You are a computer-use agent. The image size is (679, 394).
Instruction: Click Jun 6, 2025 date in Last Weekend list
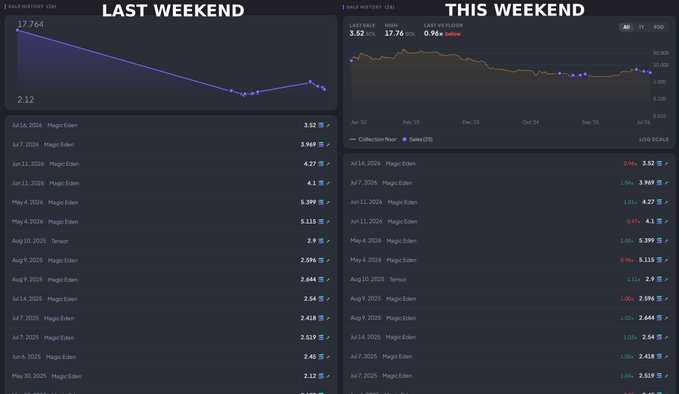pyautogui.click(x=26, y=357)
